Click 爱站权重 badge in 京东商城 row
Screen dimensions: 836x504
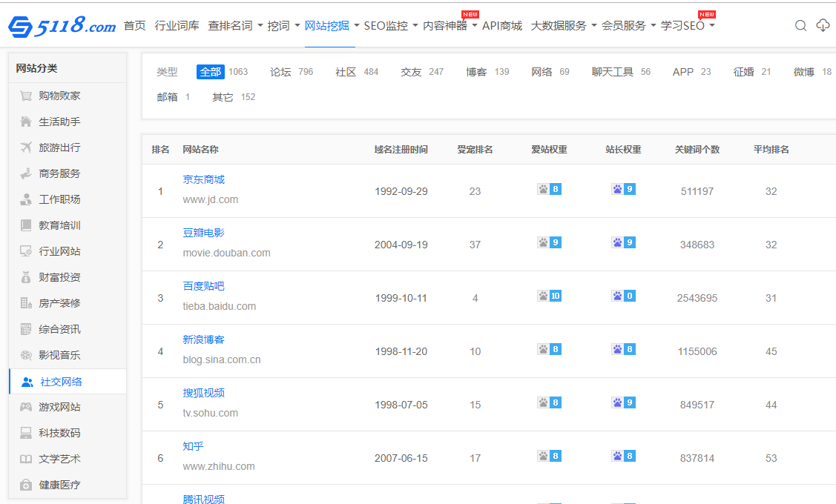tap(549, 189)
